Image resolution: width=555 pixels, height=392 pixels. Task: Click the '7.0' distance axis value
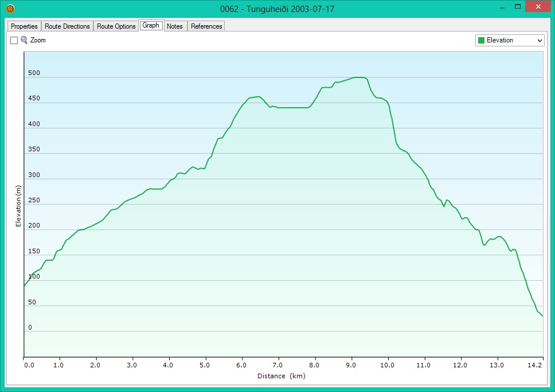pyautogui.click(x=277, y=365)
